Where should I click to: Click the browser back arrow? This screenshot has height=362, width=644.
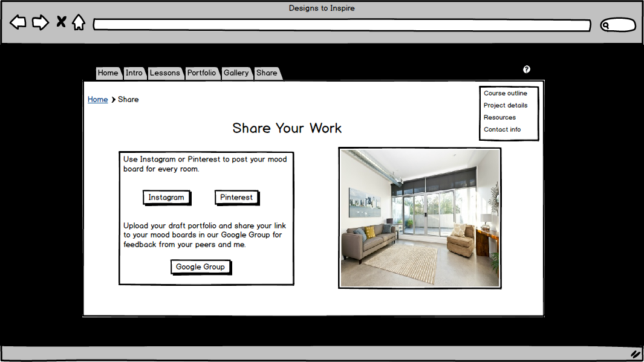(18, 22)
